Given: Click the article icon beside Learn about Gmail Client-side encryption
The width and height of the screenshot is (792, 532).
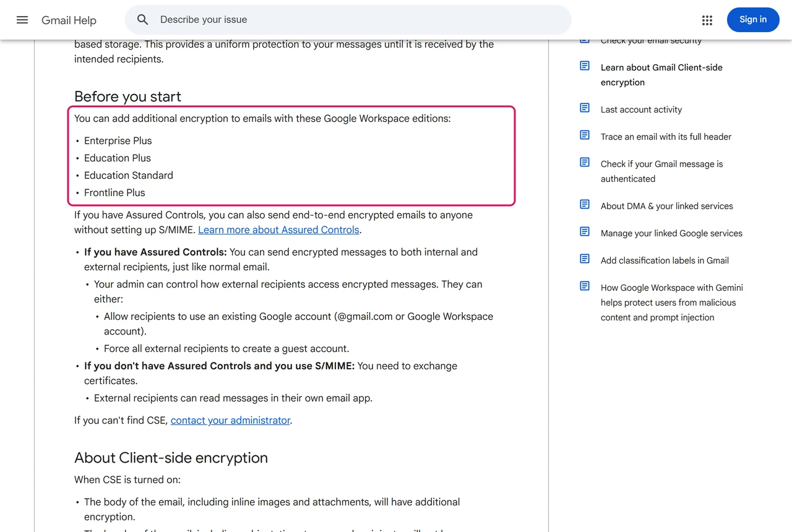Looking at the screenshot, I should 585,66.
